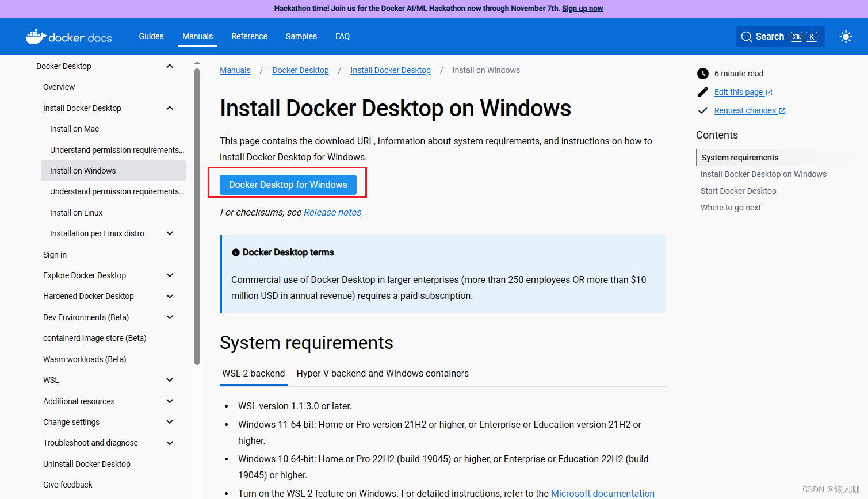Jump to Where to go next in Contents

[731, 208]
